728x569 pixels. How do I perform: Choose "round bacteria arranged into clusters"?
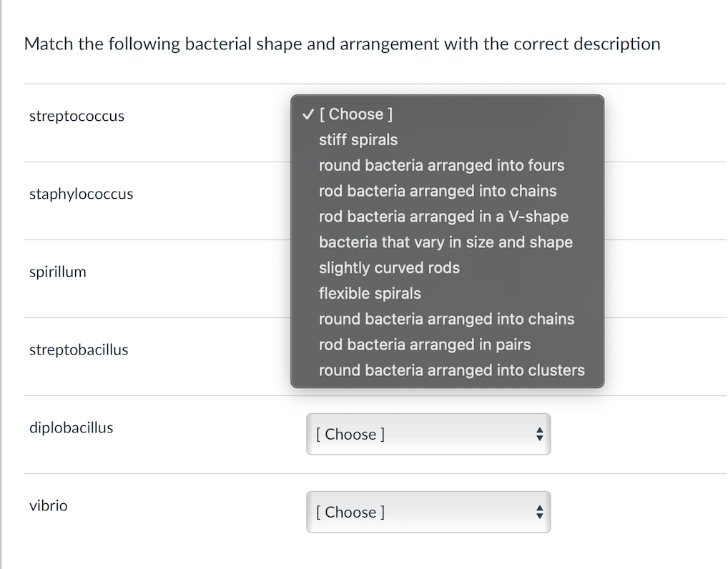pyautogui.click(x=451, y=370)
